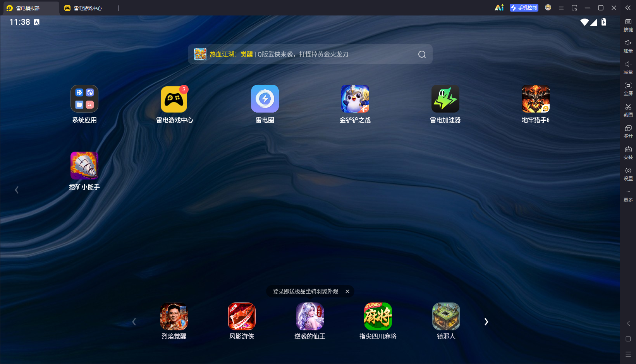The image size is (636, 364).
Task: Open the AI assistant icon in title bar
Action: click(x=499, y=8)
